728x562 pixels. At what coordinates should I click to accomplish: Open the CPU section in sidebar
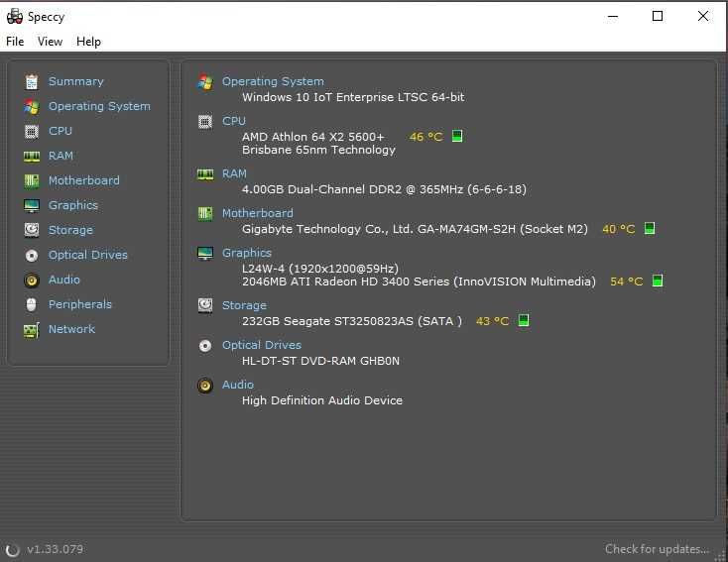pyautogui.click(x=61, y=131)
